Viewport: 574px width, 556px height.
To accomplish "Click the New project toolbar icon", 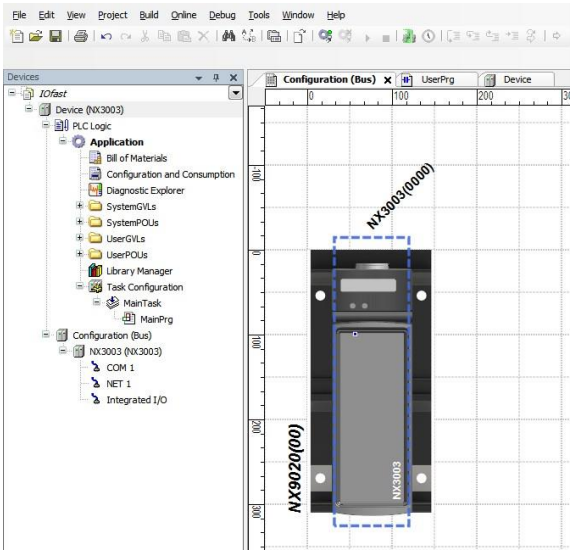I will [x=16, y=36].
